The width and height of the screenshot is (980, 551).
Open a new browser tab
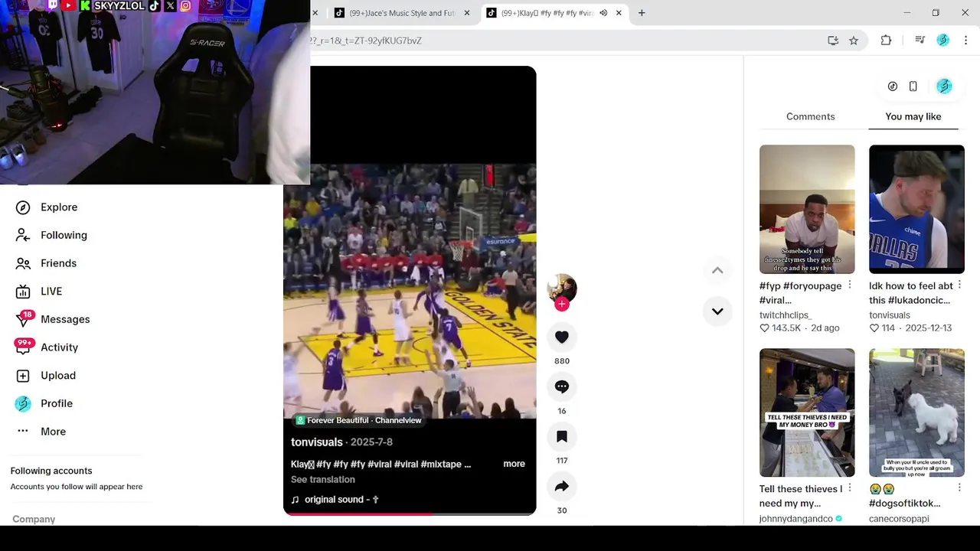pyautogui.click(x=642, y=13)
